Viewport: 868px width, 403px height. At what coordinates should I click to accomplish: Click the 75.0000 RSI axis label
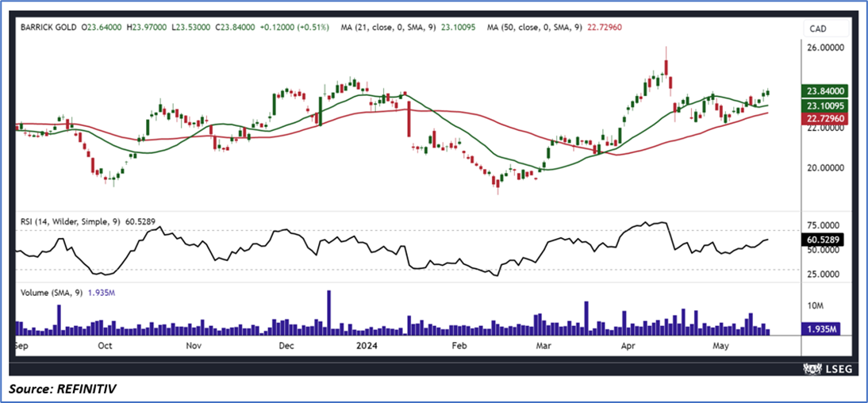pos(821,226)
